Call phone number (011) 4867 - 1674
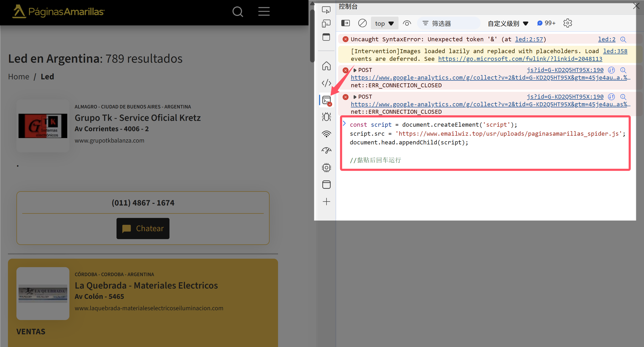 [x=143, y=203]
